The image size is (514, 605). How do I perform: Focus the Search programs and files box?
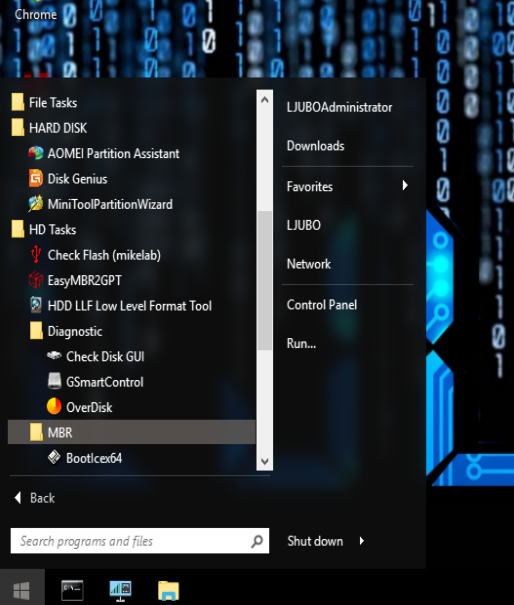pyautogui.click(x=140, y=541)
